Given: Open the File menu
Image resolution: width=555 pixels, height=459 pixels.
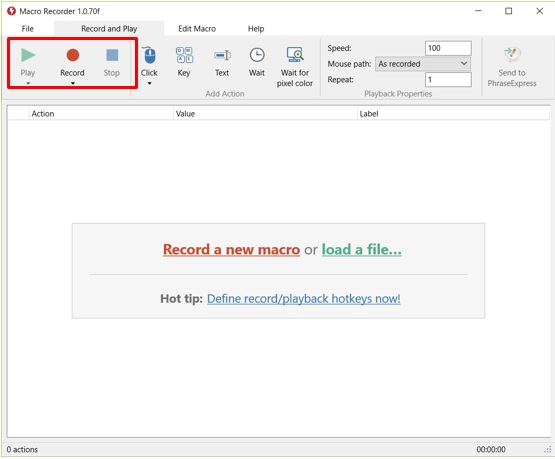Looking at the screenshot, I should (x=28, y=29).
